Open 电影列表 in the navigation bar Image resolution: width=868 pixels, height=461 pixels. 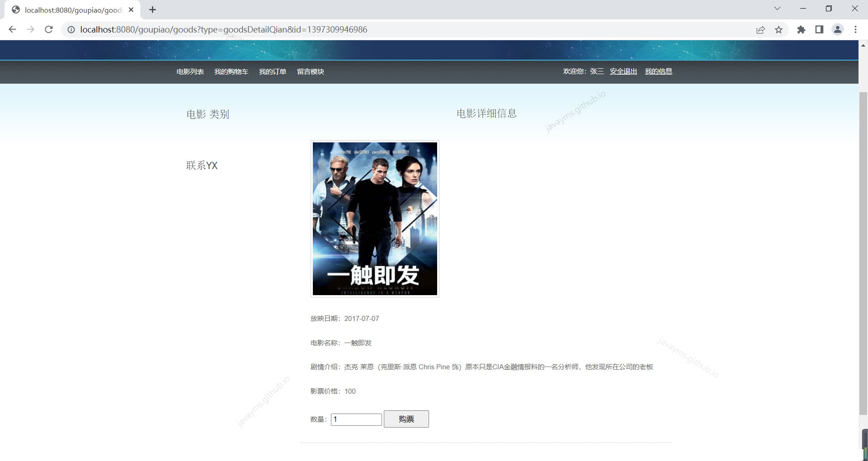(x=190, y=71)
